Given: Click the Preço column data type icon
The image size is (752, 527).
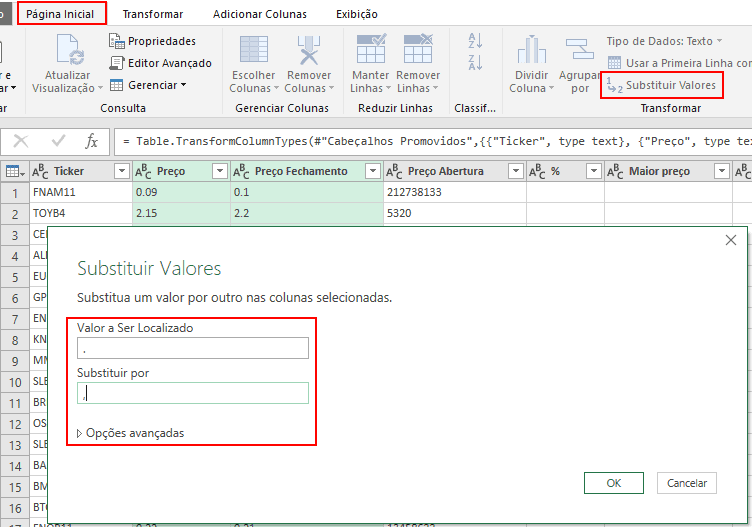Looking at the screenshot, I should [x=143, y=171].
